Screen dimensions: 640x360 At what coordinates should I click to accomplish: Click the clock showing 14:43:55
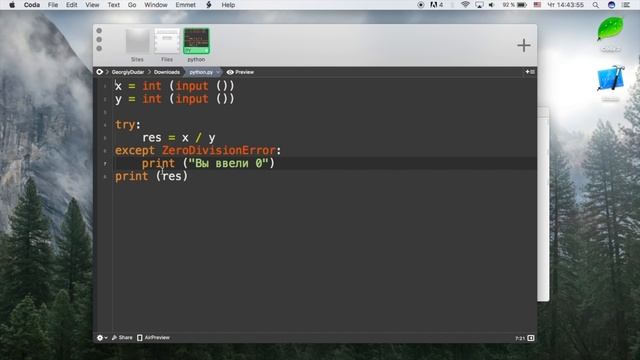click(x=565, y=5)
